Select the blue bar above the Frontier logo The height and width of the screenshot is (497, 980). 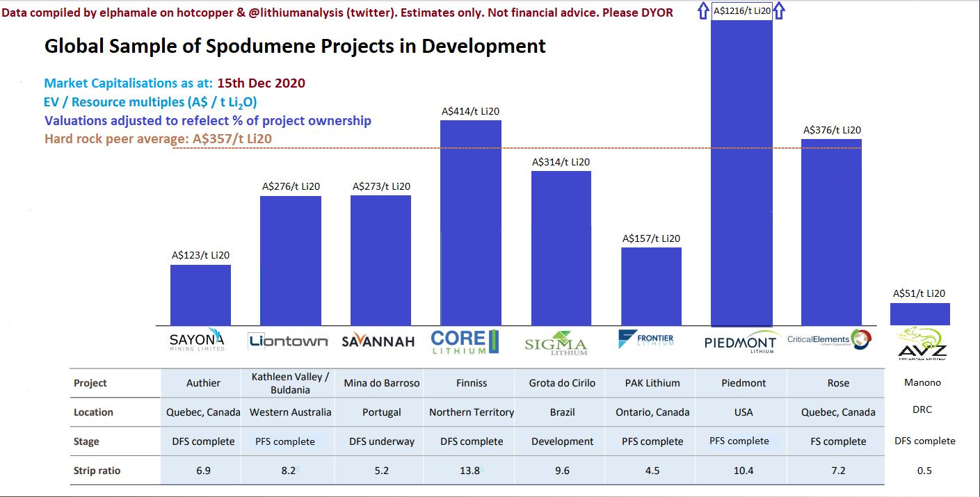(651, 286)
